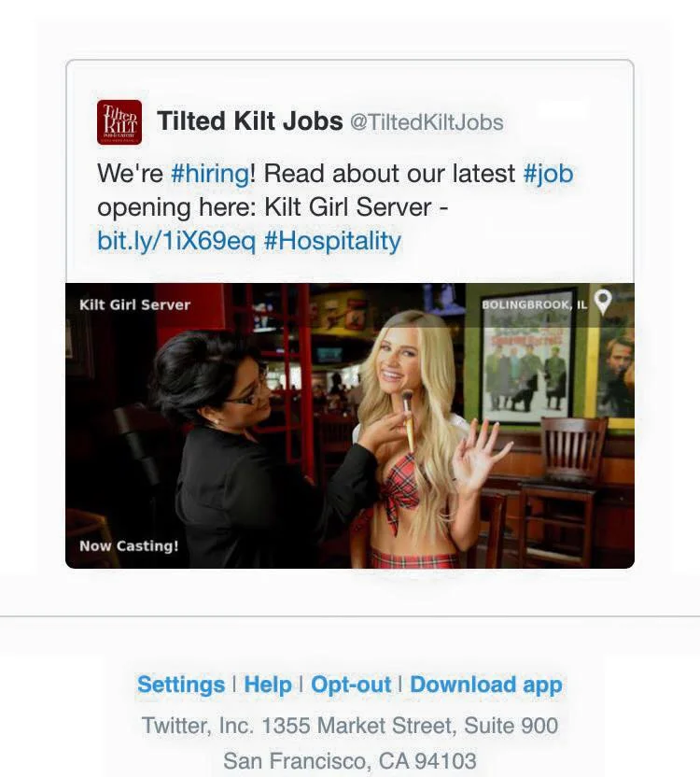This screenshot has width=700, height=777.
Task: Click the 'Now Casting!' image label
Action: [129, 545]
